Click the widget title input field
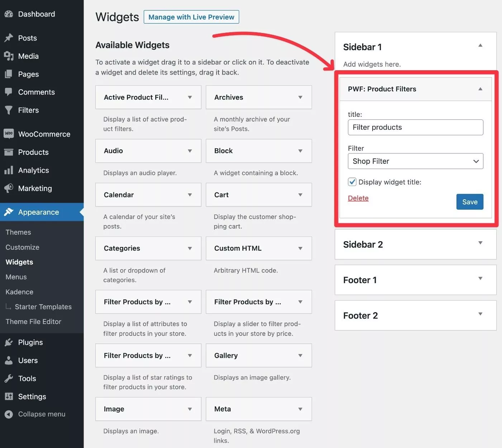 coord(416,127)
